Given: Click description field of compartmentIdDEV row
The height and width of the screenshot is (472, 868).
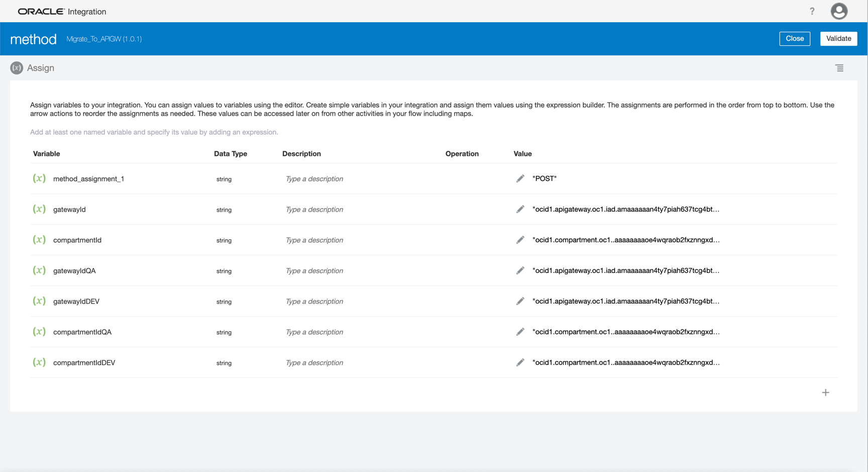Looking at the screenshot, I should pos(314,363).
